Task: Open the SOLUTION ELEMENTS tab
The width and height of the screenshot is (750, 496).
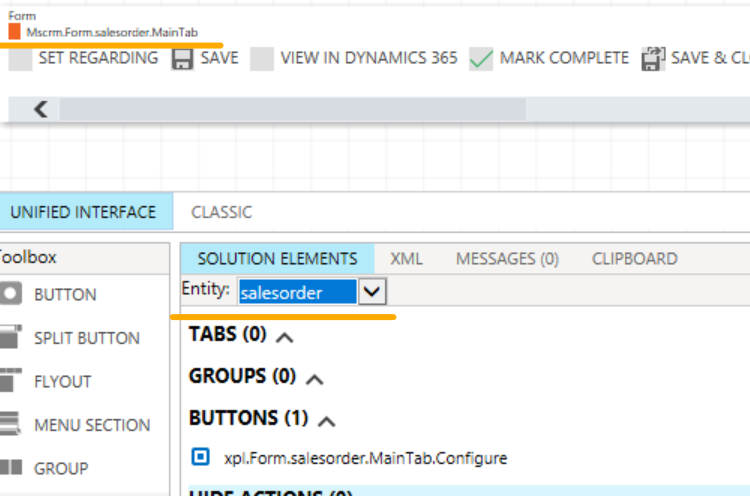Action: coord(277,259)
